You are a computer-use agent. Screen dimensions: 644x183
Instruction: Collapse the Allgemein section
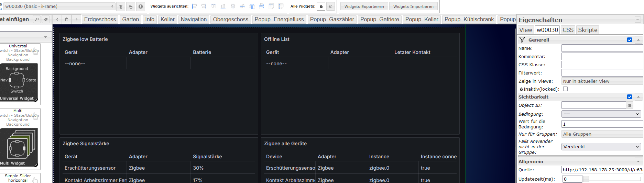click(638, 161)
